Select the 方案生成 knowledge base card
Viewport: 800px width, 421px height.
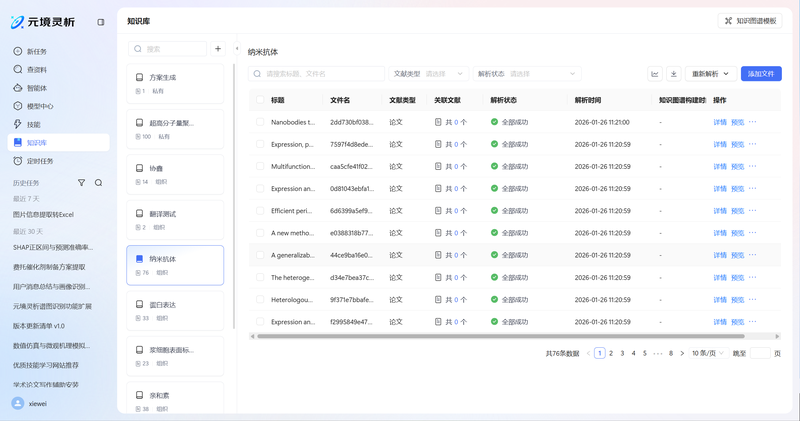pos(175,84)
